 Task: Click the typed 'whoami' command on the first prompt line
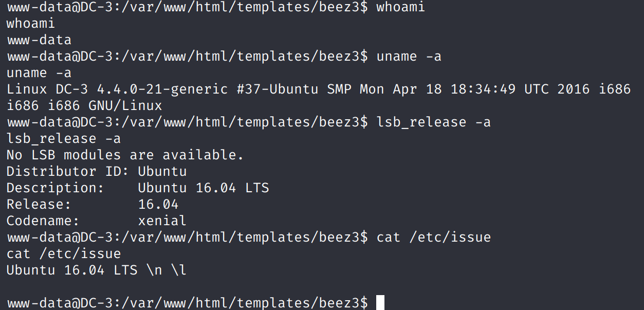coord(401,7)
